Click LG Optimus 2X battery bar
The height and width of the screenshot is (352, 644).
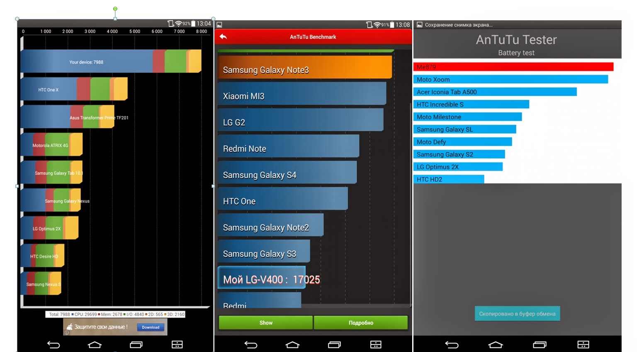[x=458, y=166]
